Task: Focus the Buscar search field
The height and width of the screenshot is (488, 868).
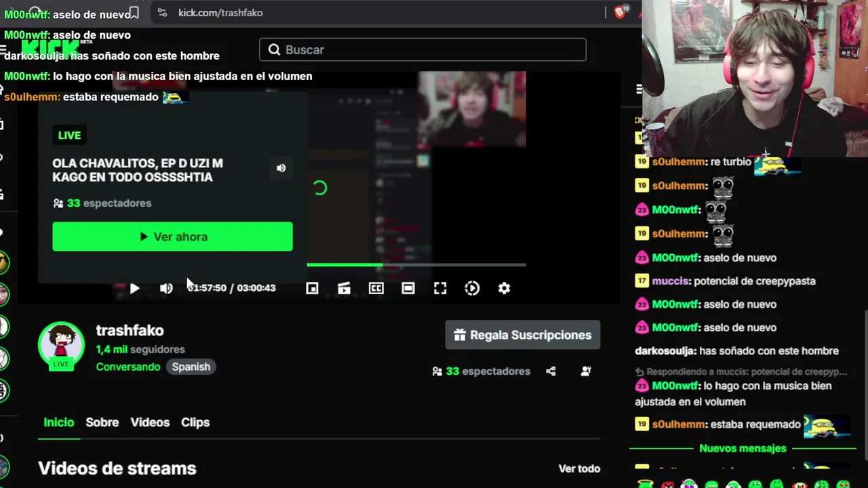Action: (x=422, y=49)
